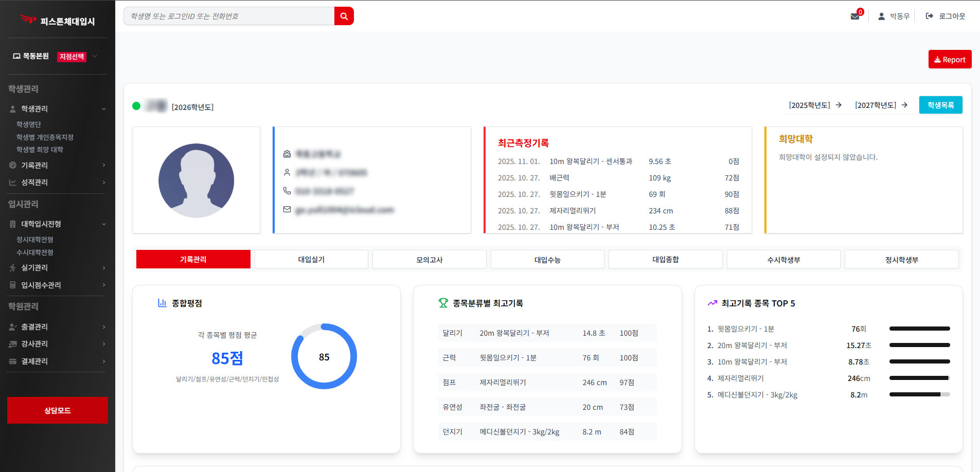Switch to the 대입실기 tab
The image size is (980, 472).
pos(311,260)
